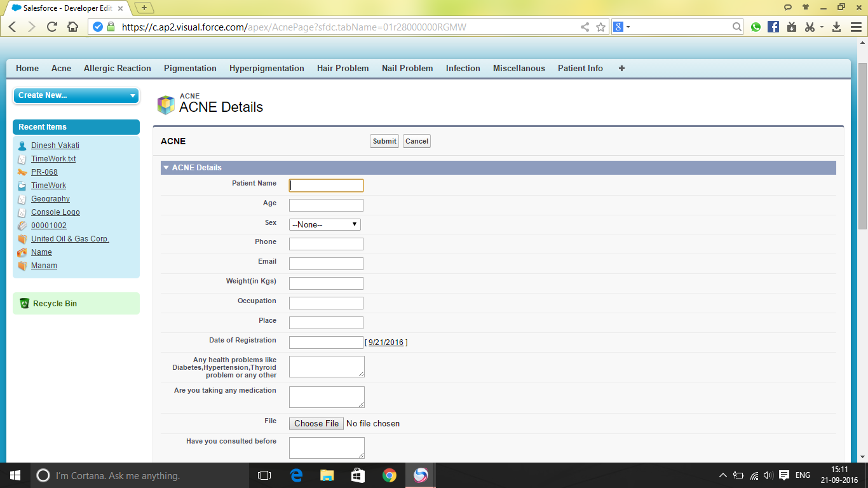Image resolution: width=868 pixels, height=488 pixels.
Task: Click the plus All Tabs button
Action: coord(621,68)
